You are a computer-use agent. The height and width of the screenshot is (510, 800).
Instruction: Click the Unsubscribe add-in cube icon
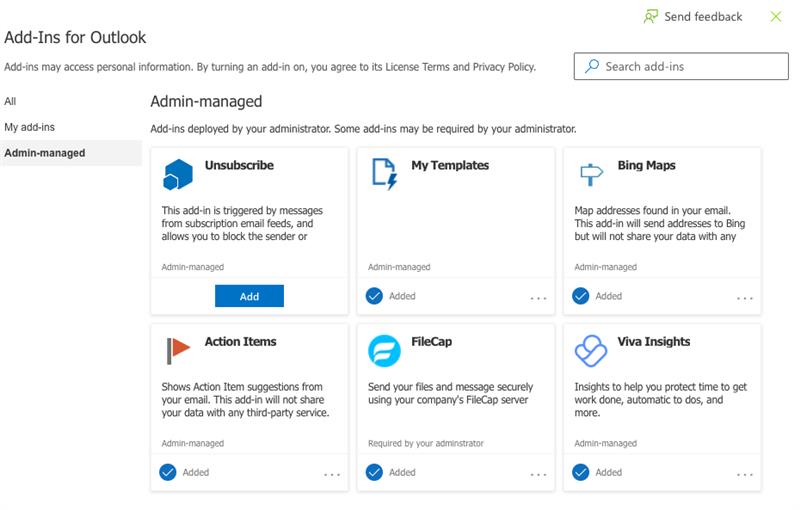click(x=178, y=174)
